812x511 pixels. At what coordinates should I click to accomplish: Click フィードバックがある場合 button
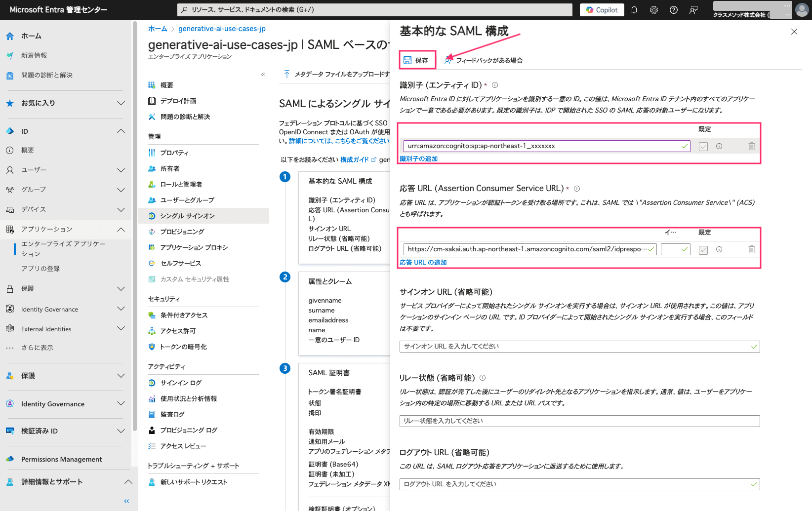(x=483, y=60)
